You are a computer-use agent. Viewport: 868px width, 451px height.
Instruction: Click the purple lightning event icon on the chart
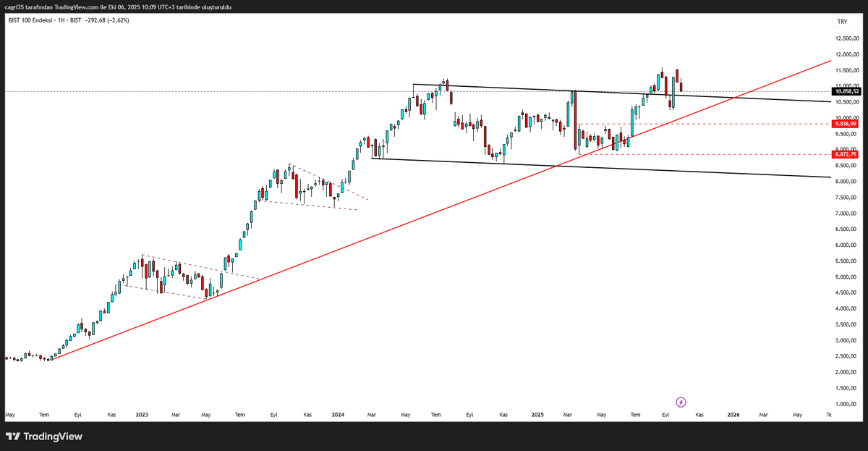[681, 402]
